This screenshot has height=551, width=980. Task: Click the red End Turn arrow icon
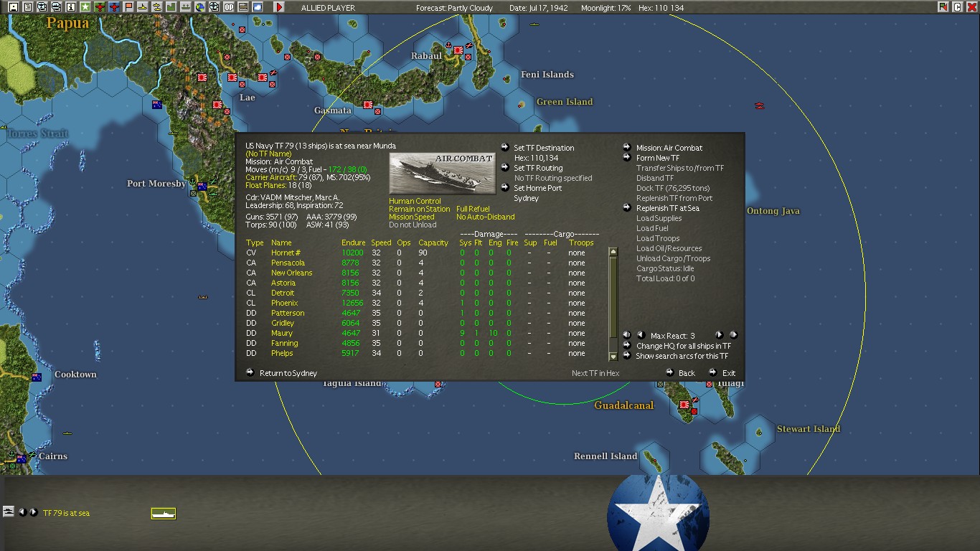click(x=279, y=7)
